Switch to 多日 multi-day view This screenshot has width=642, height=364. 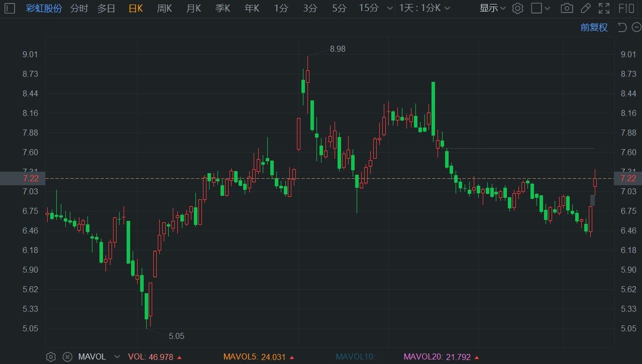pos(106,8)
